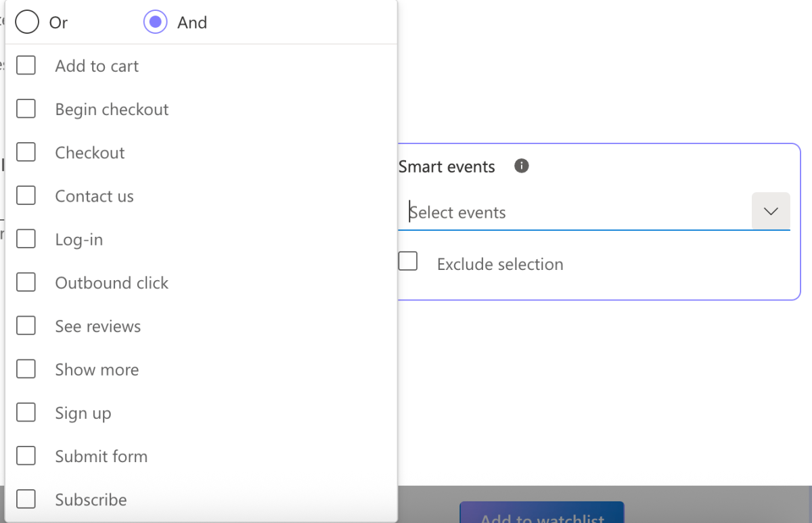
Task: Toggle the Outbound click checkbox
Action: pyautogui.click(x=26, y=282)
